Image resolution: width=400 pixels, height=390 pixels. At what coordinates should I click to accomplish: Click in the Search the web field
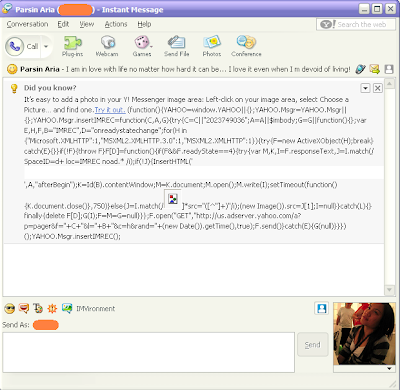coord(356,24)
